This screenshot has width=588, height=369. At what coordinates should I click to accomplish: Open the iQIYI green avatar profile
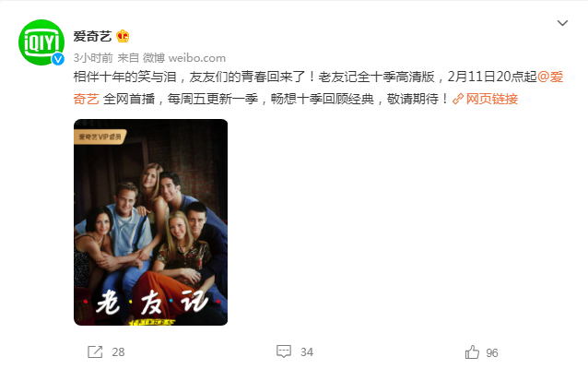[x=41, y=42]
